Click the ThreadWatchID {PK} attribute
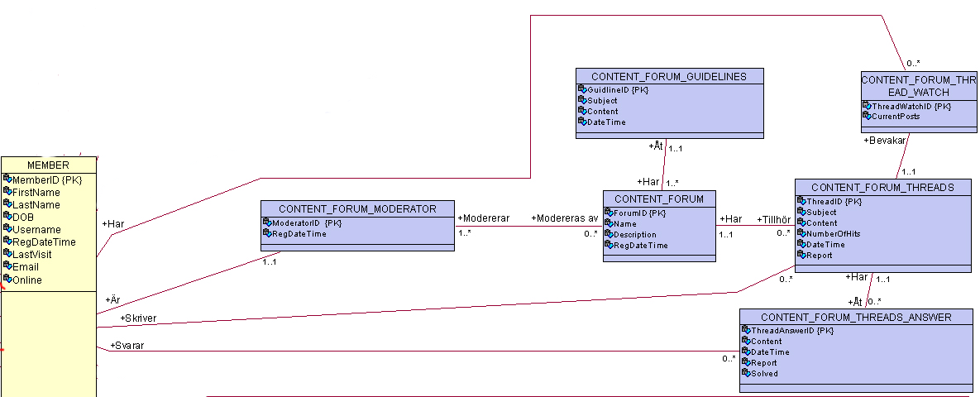This screenshot has height=397, width=980. click(911, 107)
